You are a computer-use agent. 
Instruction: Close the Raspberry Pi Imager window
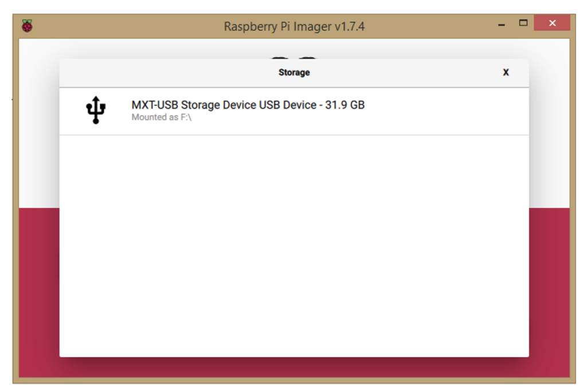[552, 23]
